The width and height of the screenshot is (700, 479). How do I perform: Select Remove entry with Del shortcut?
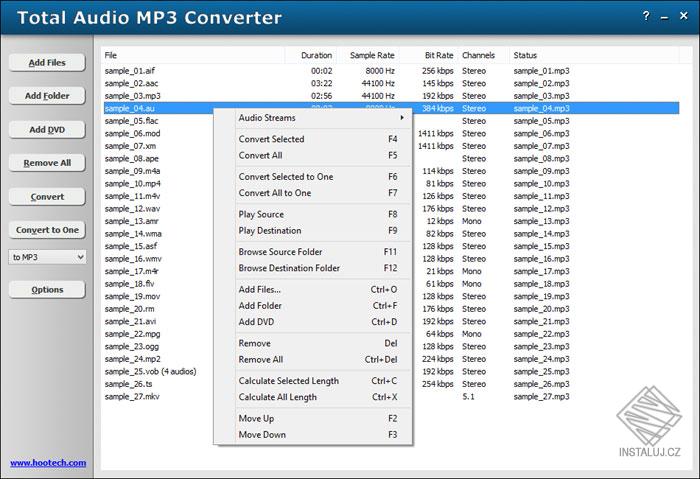click(x=322, y=343)
